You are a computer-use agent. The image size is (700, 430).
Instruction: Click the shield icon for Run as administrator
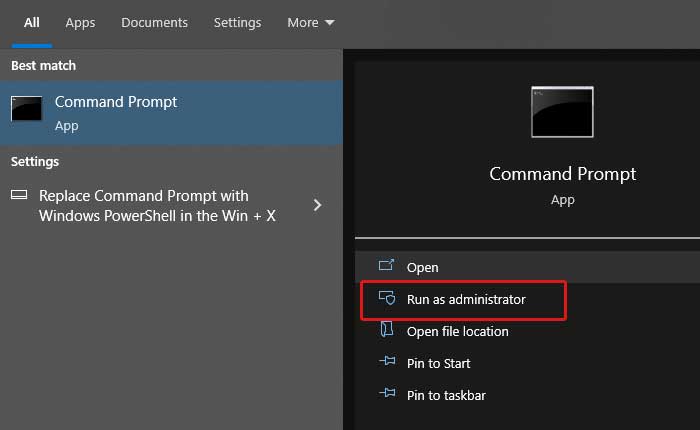click(x=387, y=299)
